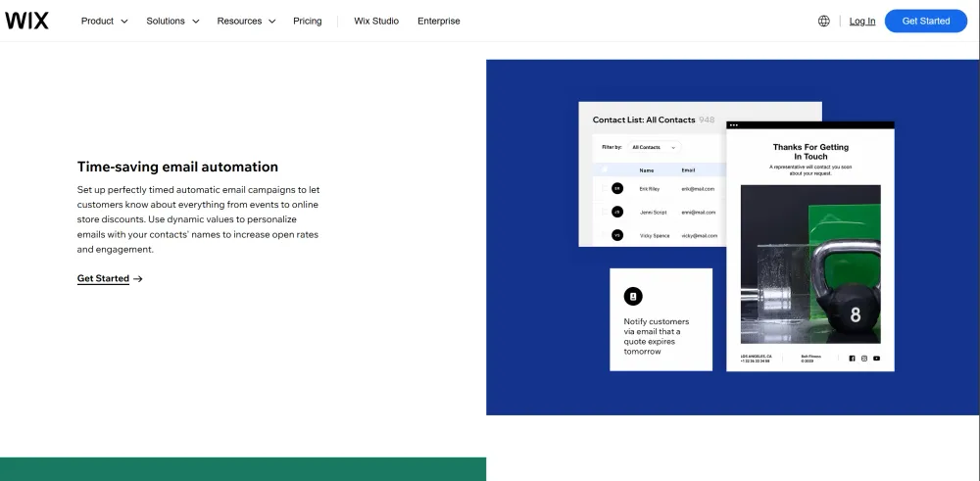Click the kettlebell photo in email preview
The height and width of the screenshot is (481, 980).
click(810, 264)
